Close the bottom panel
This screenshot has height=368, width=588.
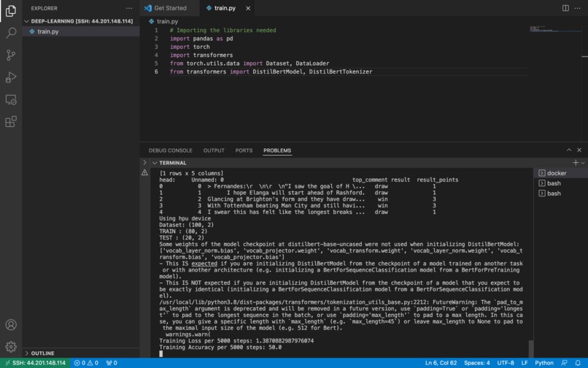tap(579, 150)
